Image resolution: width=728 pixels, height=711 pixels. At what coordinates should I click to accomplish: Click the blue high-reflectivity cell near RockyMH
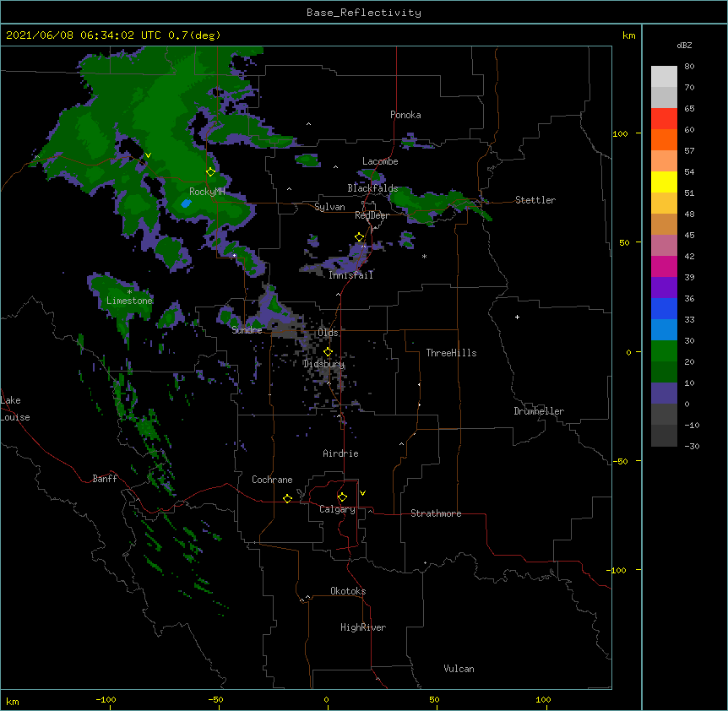(x=186, y=204)
